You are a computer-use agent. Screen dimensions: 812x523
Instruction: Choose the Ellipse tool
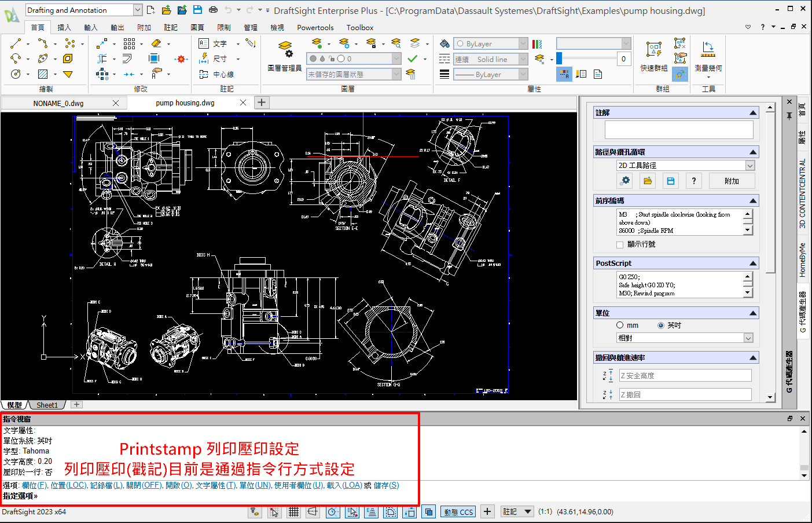pyautogui.click(x=43, y=58)
